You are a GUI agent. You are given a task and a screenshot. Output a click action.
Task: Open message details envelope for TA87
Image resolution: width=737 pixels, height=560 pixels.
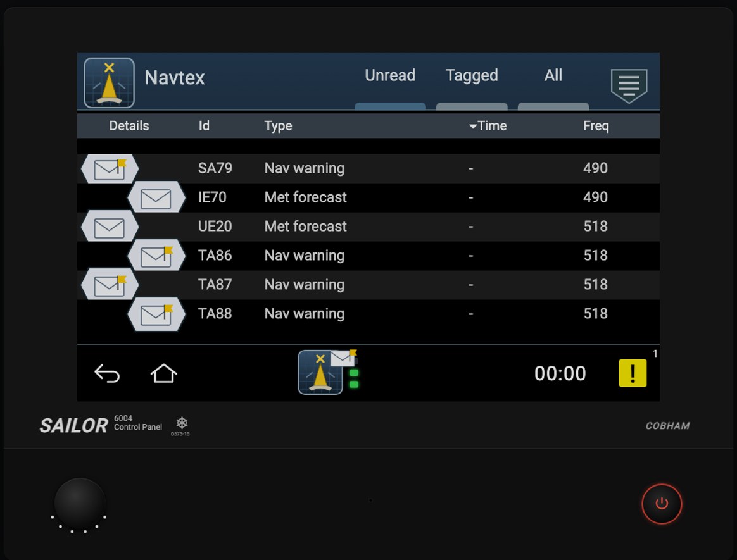point(110,285)
